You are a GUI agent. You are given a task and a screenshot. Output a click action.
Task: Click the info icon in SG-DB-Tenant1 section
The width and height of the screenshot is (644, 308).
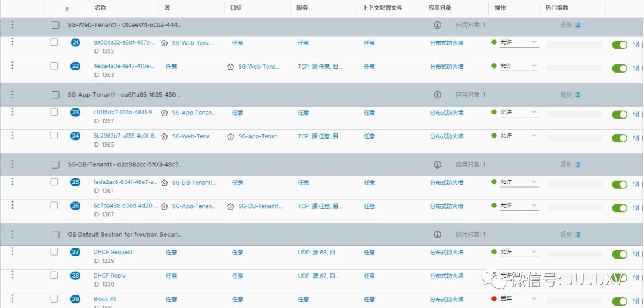(x=437, y=164)
